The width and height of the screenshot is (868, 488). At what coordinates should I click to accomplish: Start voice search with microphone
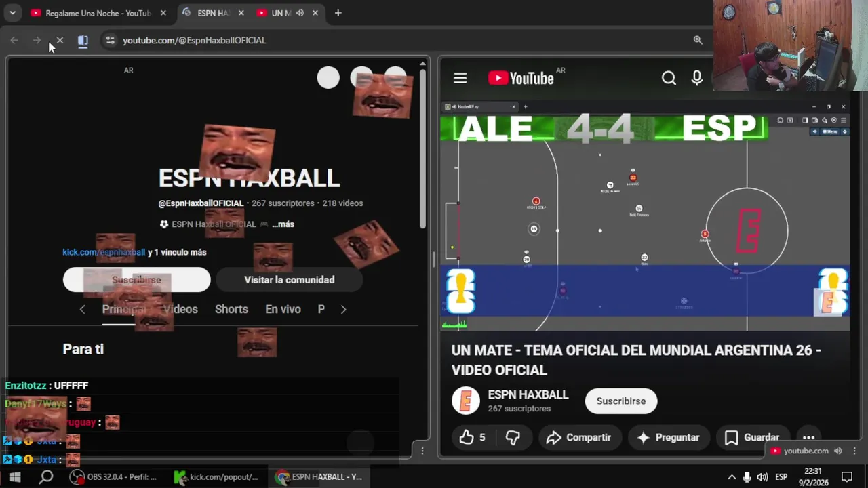tap(696, 79)
